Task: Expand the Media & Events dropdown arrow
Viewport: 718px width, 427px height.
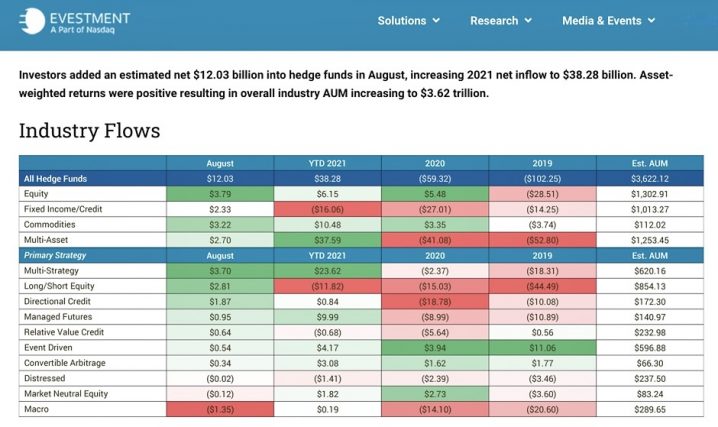Action: point(651,21)
